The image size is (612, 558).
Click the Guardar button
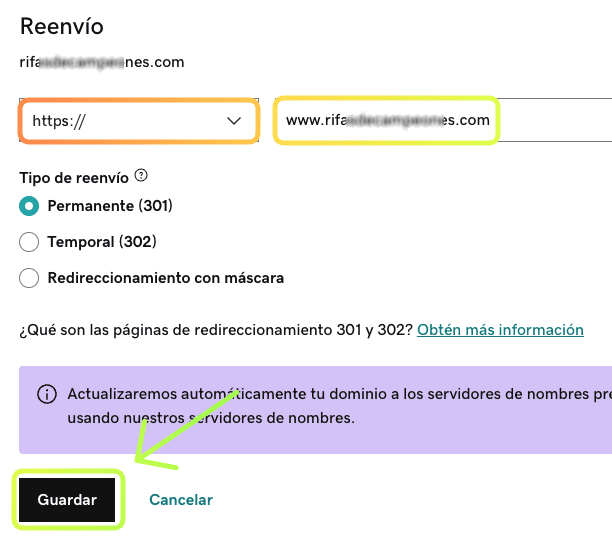pyautogui.click(x=67, y=500)
